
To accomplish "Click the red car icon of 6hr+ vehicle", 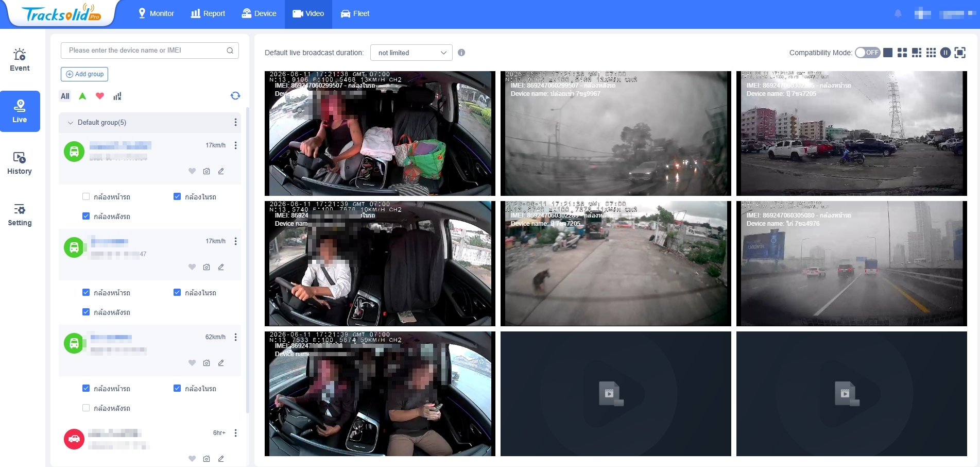I will pyautogui.click(x=74, y=439).
